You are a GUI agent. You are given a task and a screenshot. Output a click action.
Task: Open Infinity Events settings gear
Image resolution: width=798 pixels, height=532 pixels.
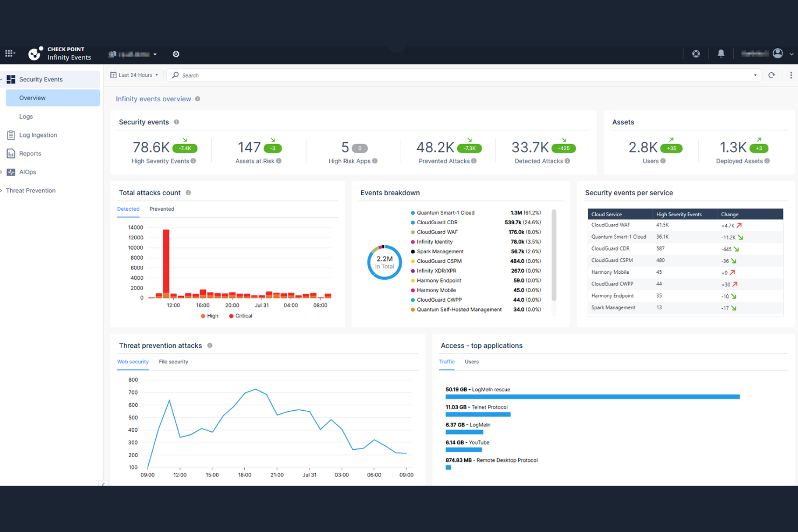point(176,54)
